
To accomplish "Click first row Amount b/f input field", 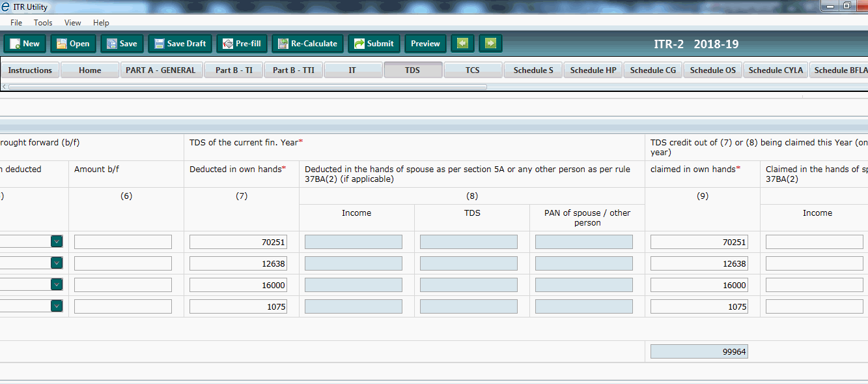I will point(122,242).
